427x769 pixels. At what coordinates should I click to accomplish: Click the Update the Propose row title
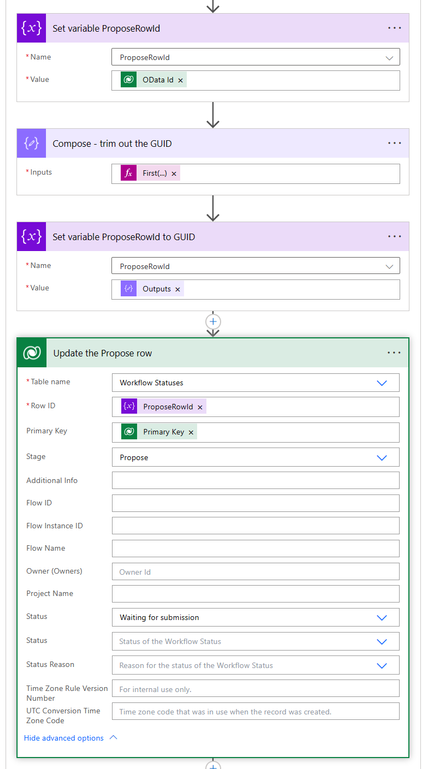[x=102, y=353]
